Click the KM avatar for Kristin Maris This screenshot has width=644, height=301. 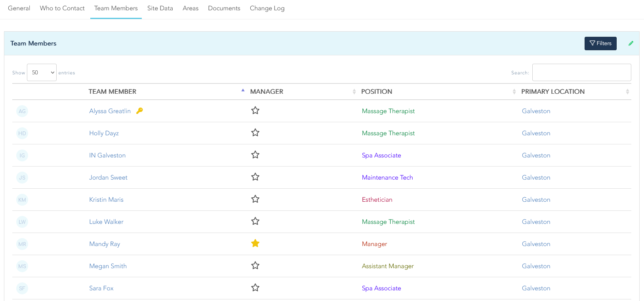click(22, 200)
